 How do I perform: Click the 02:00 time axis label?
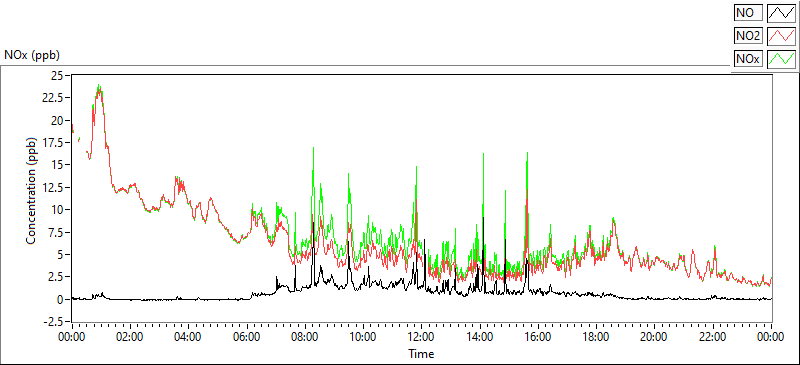click(131, 336)
